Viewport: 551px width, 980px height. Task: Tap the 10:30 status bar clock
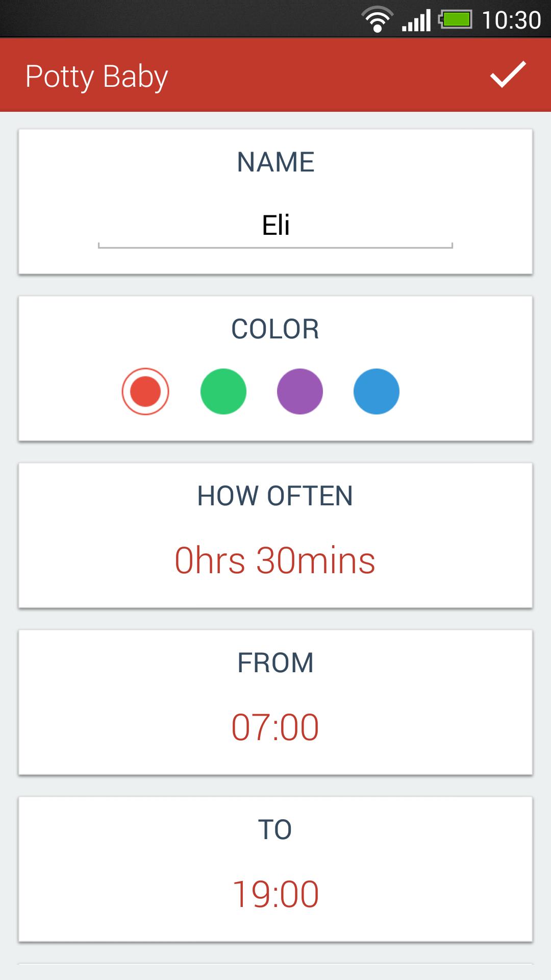511,20
